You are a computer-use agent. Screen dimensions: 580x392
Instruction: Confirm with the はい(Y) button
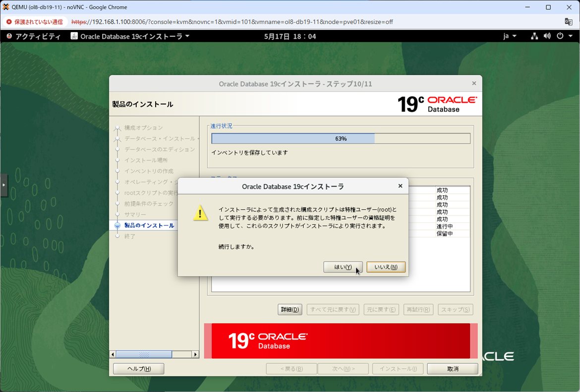343,267
